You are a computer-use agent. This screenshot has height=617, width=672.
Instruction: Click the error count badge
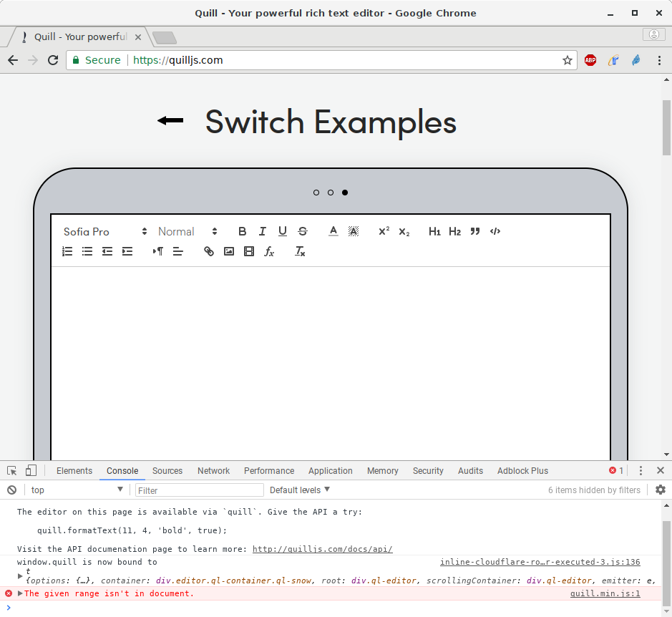(616, 471)
